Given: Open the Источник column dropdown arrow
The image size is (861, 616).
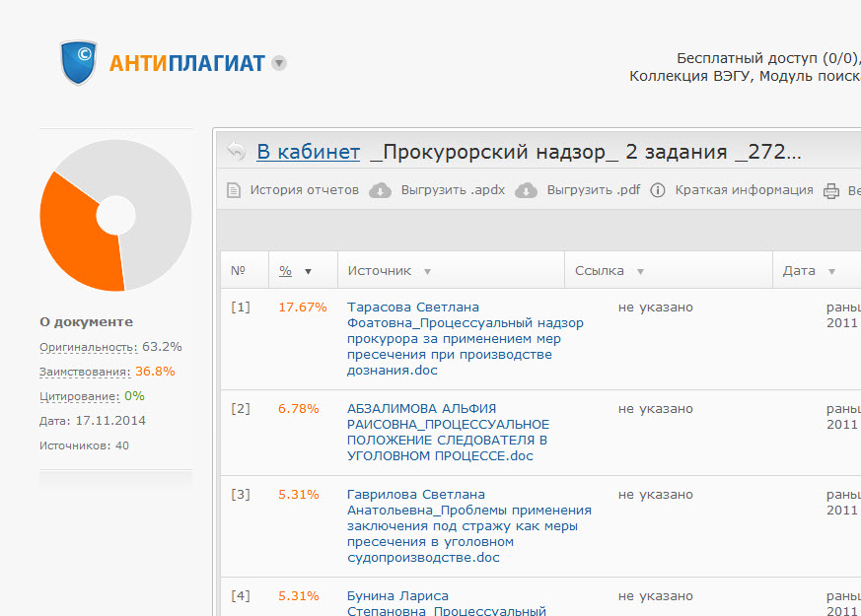Looking at the screenshot, I should pyautogui.click(x=427, y=271).
